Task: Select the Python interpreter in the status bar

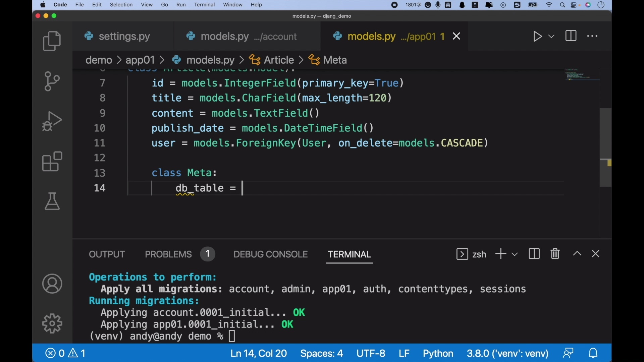Action: 507,353
